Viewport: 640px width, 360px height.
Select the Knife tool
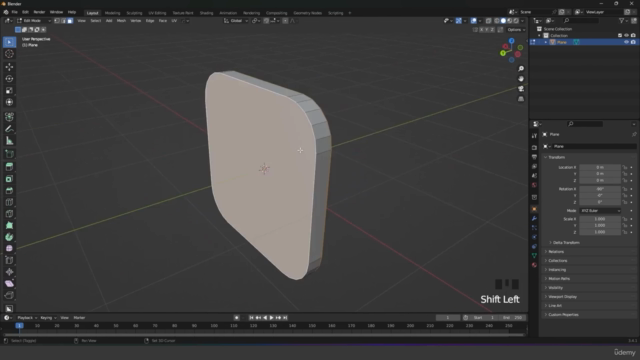[9, 214]
